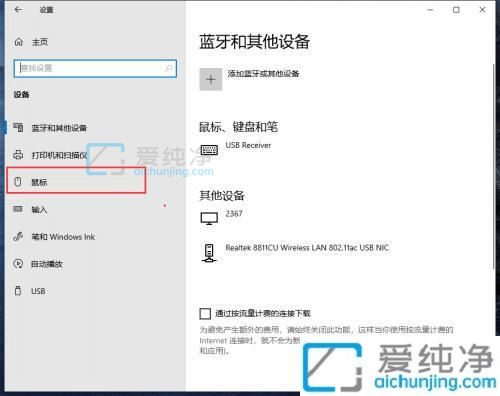Select the 2367 monitor device
Image resolution: width=500 pixels, height=396 pixels.
pyautogui.click(x=234, y=214)
